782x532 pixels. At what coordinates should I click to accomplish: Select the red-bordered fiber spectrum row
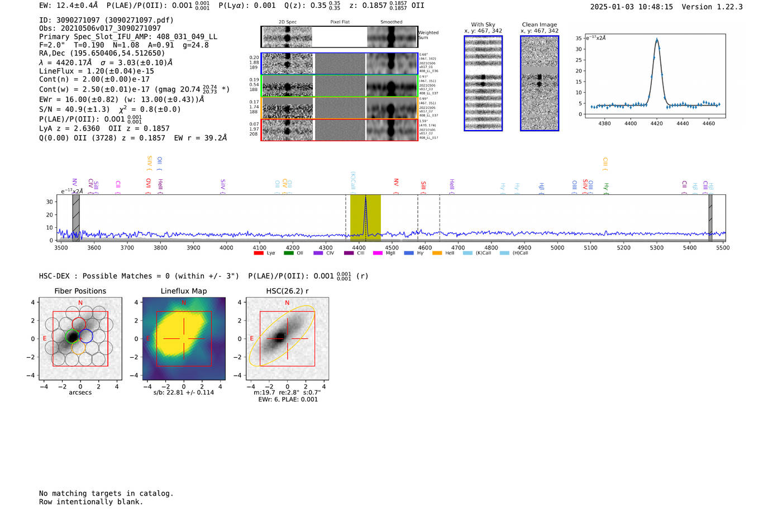tap(340, 130)
